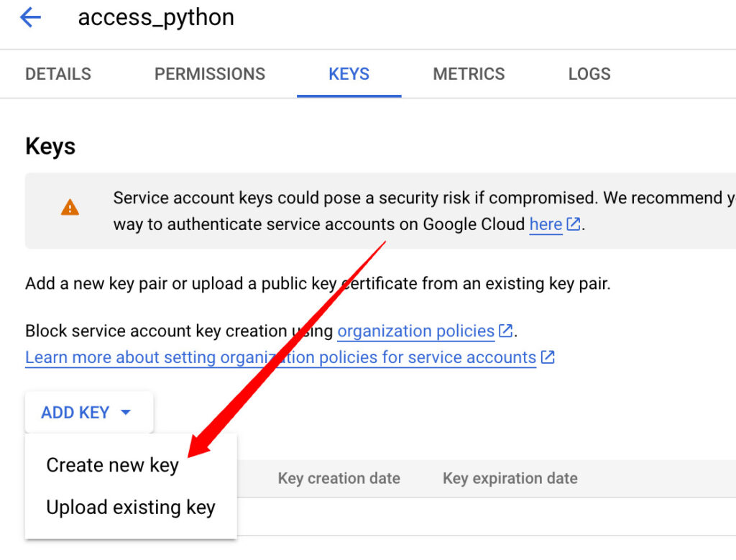Viewport: 736px width, 560px height.
Task: Click the access_python page title
Action: (x=156, y=18)
